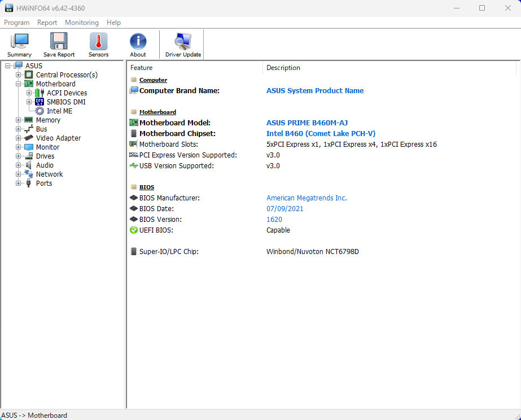The height and width of the screenshot is (420, 521).
Task: Click the Drives tree icon
Action: click(29, 156)
